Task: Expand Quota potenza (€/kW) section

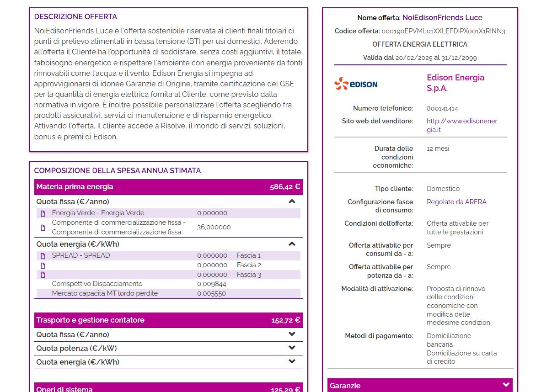Action: (292, 348)
